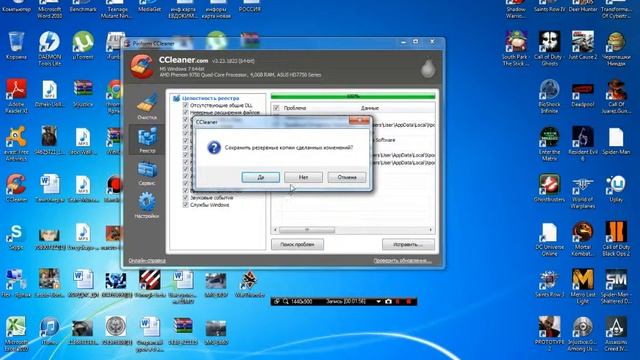This screenshot has width=640, height=360.
Task: Close the CCleaner backup prompt dialog
Action: [359, 120]
